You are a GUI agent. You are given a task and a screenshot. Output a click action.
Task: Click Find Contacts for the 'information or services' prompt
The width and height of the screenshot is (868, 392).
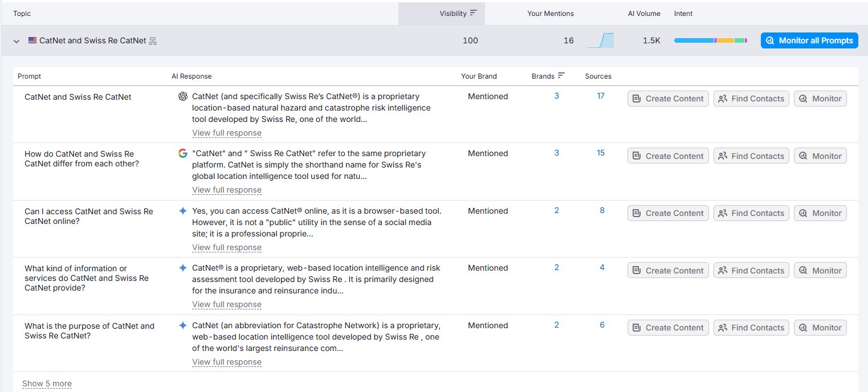pyautogui.click(x=751, y=271)
